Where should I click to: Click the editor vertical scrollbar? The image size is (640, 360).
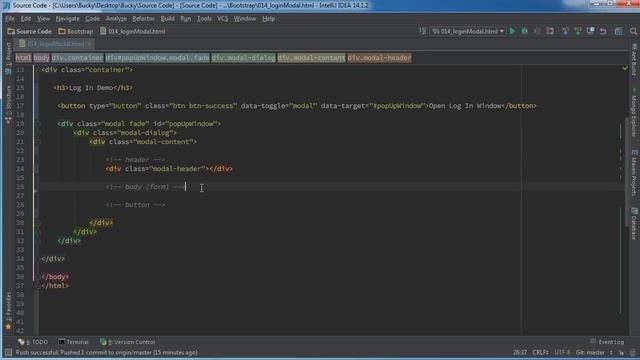(627, 171)
